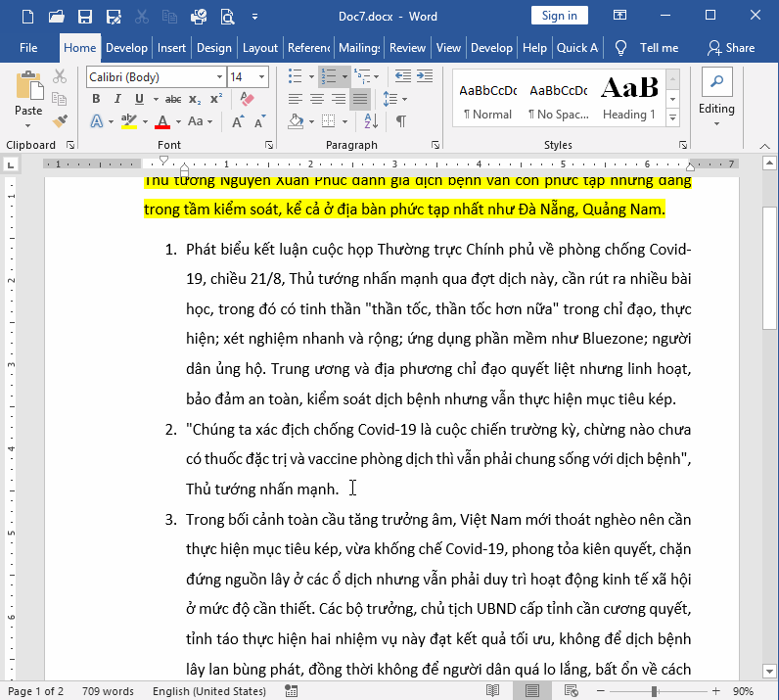The height and width of the screenshot is (700, 779).
Task: Clear all formatting eraser icon
Action: tap(247, 99)
